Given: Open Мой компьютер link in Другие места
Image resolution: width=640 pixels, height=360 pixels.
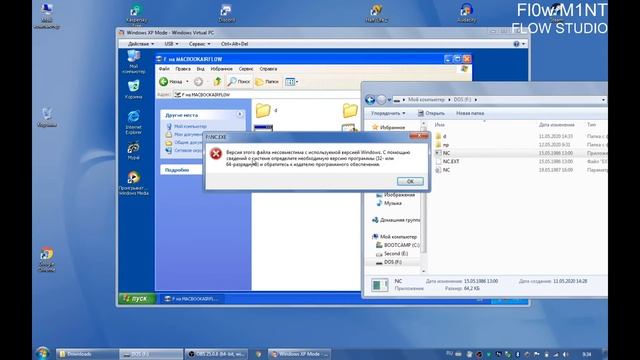Looking at the screenshot, I should pyautogui.click(x=187, y=127).
